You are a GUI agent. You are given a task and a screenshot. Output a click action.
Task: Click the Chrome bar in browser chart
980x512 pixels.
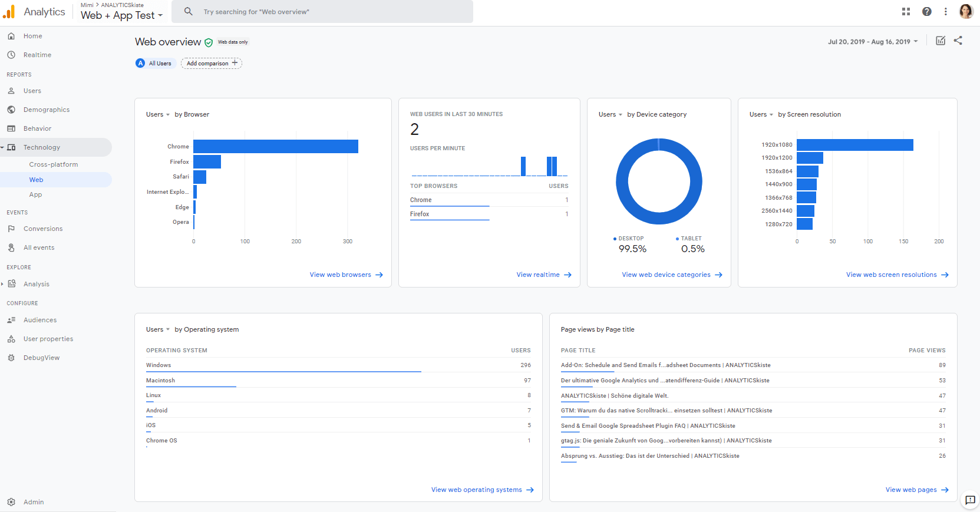(275, 147)
